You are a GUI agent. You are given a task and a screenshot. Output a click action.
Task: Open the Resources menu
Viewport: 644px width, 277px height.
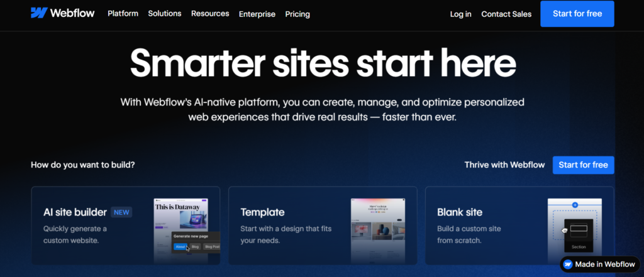tap(210, 14)
